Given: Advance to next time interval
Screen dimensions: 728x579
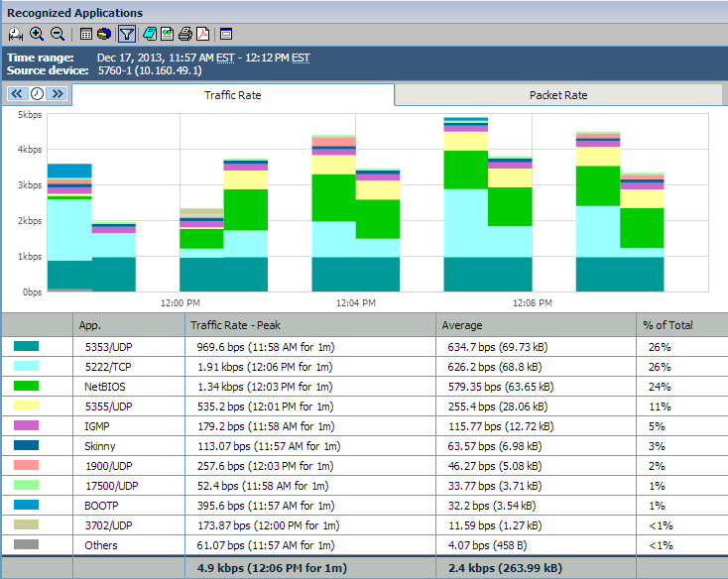Looking at the screenshot, I should pyautogui.click(x=57, y=93).
